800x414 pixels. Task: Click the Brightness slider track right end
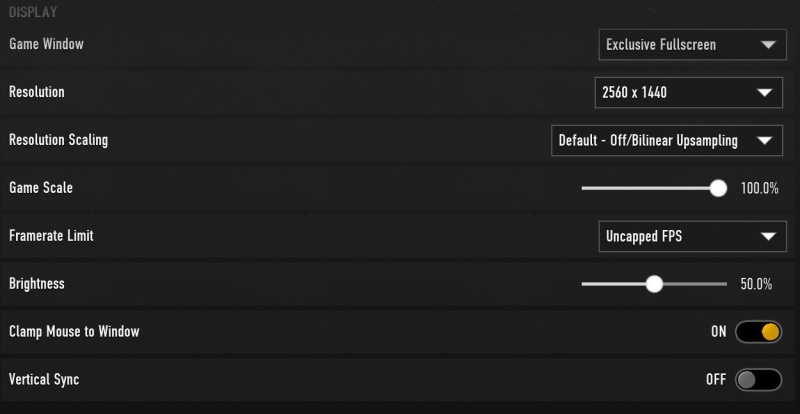725,284
